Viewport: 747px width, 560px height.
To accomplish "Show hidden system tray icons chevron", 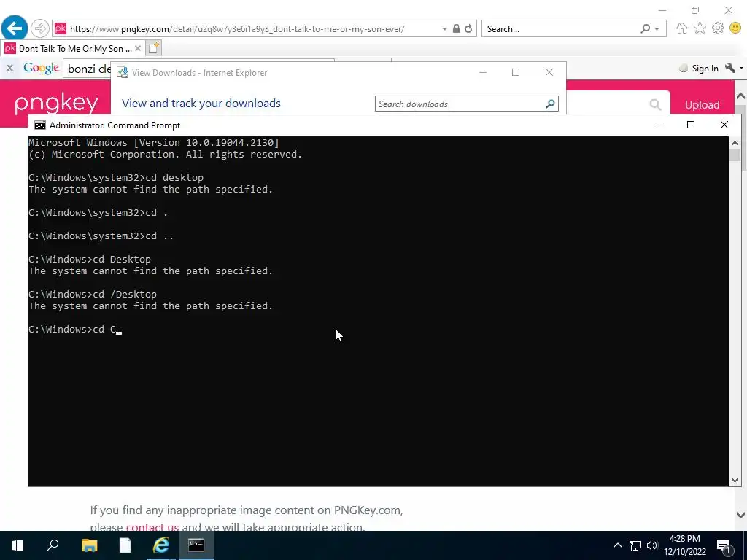I will tap(617, 545).
